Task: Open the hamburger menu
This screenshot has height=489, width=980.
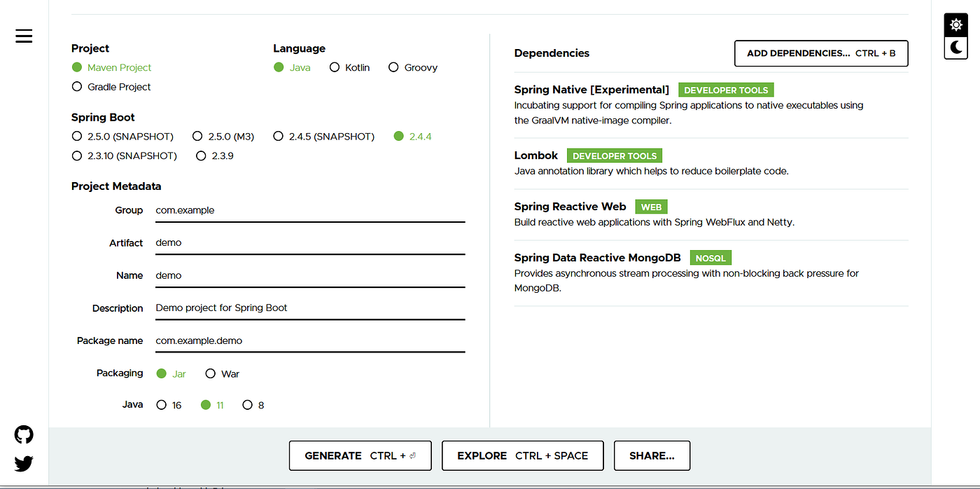Action: click(x=24, y=36)
